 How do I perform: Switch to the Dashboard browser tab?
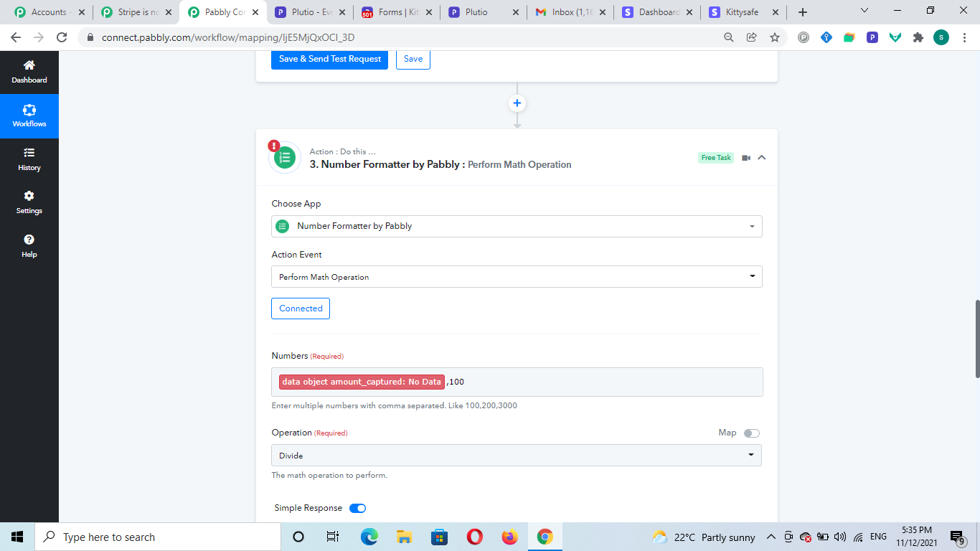coord(656,12)
